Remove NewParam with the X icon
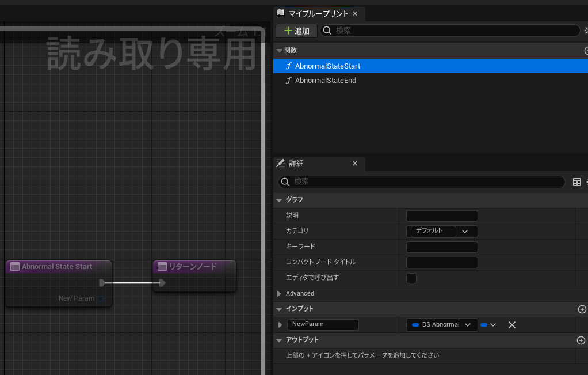Image resolution: width=588 pixels, height=375 pixels. point(512,325)
